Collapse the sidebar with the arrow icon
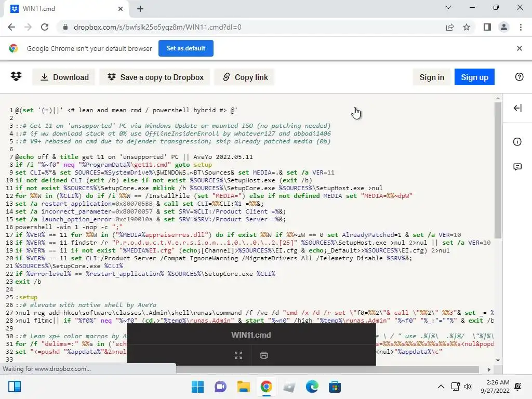 (517, 108)
